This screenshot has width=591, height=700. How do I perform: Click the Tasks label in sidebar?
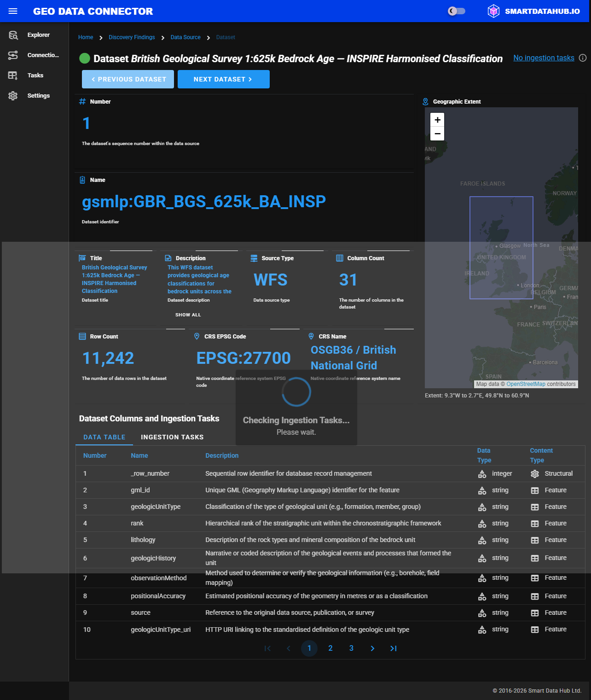35,76
